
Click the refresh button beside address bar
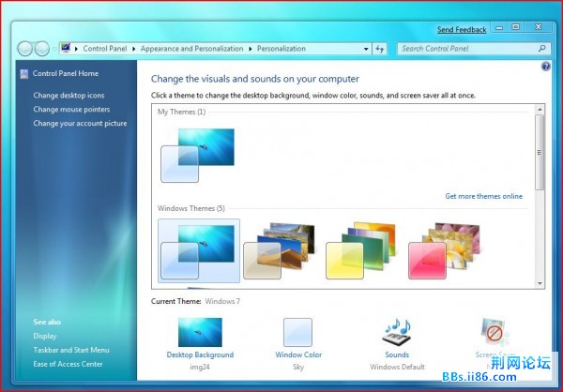point(380,49)
